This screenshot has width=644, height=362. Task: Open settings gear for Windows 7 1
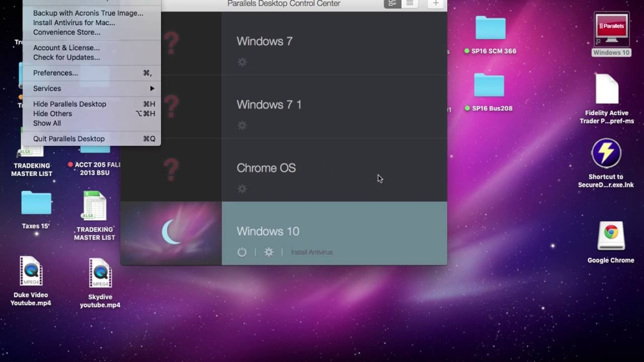(242, 125)
